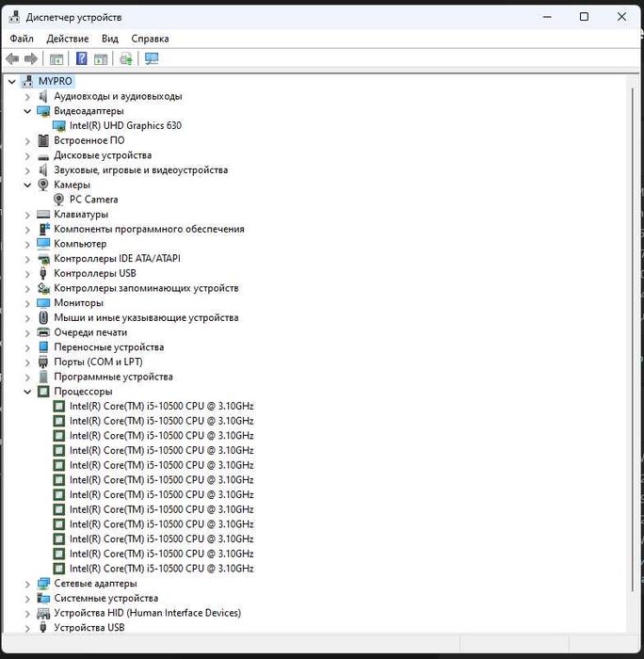The image size is (644, 659).
Task: Click the Устройства HID icon
Action: [x=43, y=613]
